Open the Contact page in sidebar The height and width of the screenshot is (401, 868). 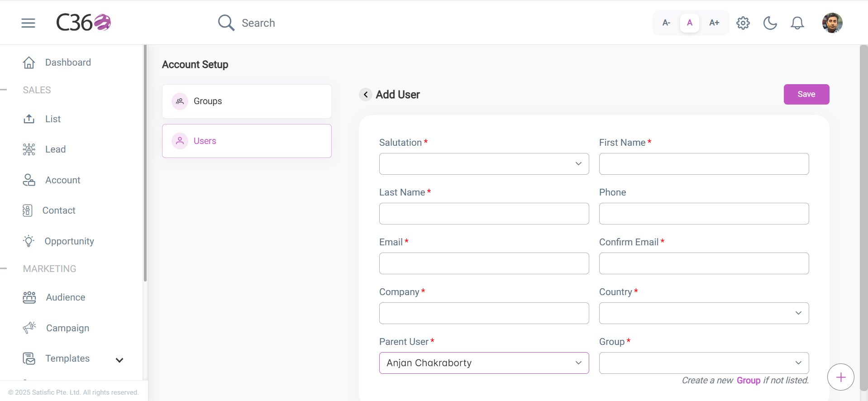59,210
